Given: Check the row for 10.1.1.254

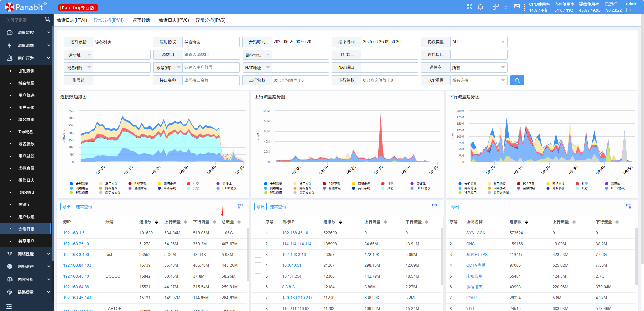Looking at the screenshot, I should [258, 276].
